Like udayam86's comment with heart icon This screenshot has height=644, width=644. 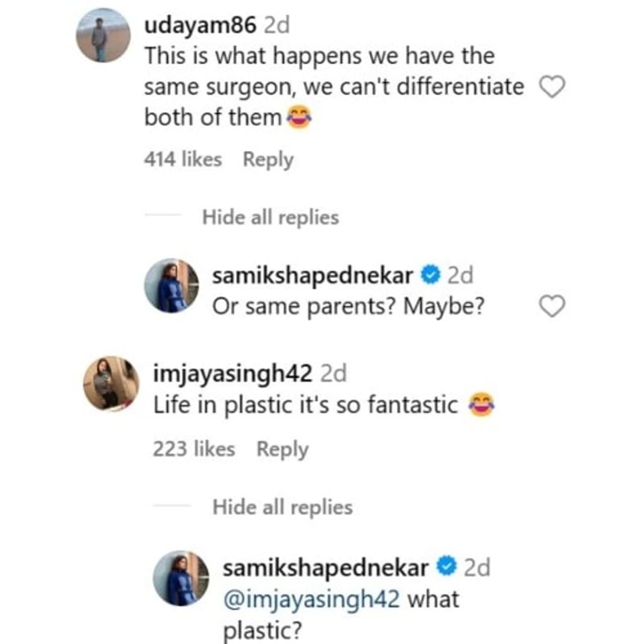(552, 87)
